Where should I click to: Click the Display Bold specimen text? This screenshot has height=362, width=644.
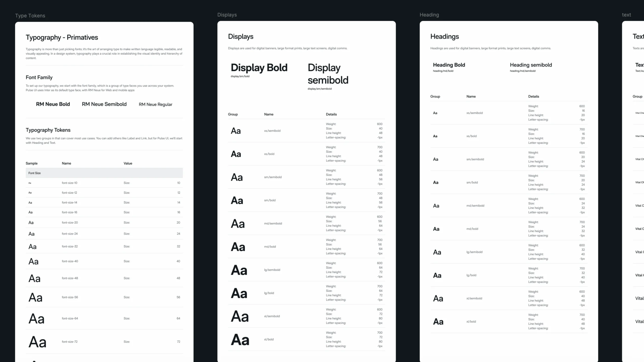pos(259,68)
